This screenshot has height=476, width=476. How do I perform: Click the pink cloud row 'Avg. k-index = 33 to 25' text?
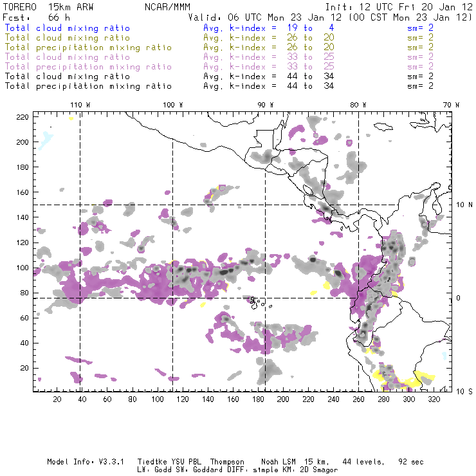tap(269, 57)
